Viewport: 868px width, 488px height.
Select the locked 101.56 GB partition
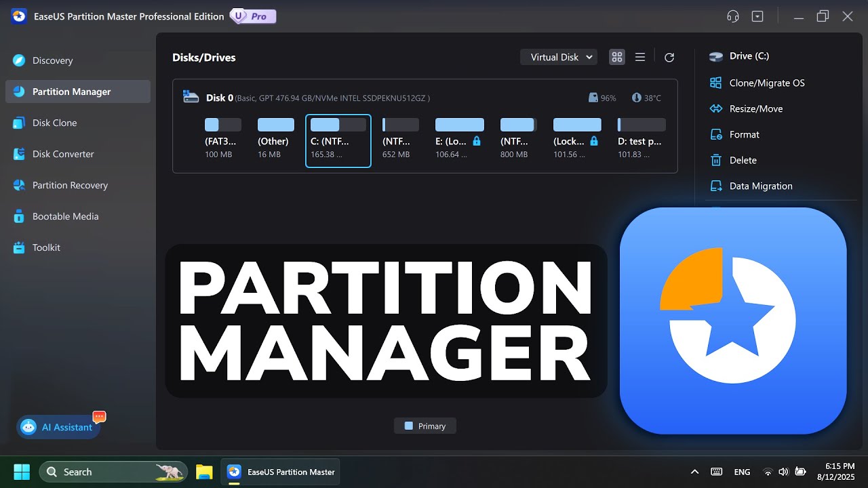tap(577, 140)
